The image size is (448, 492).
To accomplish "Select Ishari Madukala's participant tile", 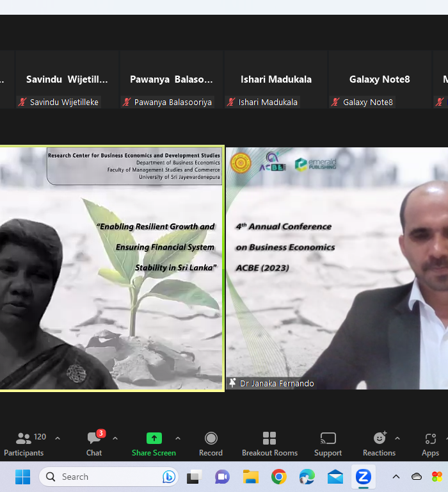I will (276, 80).
